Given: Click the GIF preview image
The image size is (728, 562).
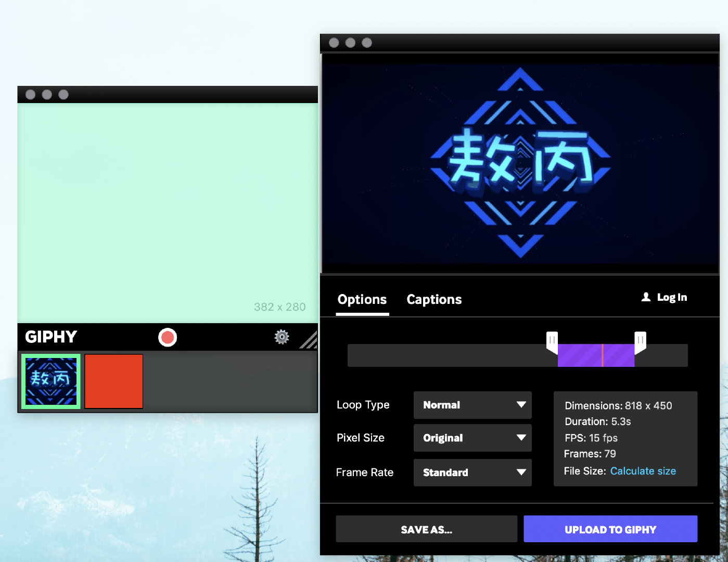Looking at the screenshot, I should tap(520, 163).
